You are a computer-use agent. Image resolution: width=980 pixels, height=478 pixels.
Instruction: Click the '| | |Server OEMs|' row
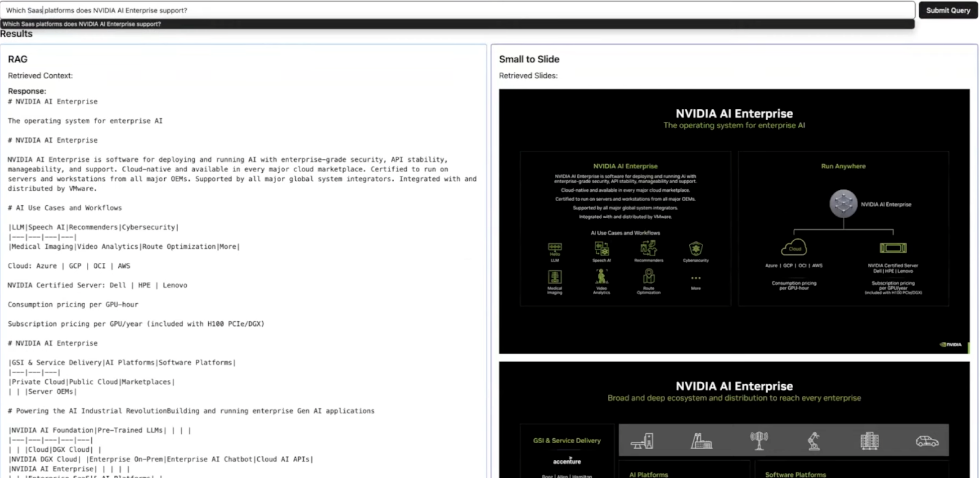pyautogui.click(x=43, y=392)
